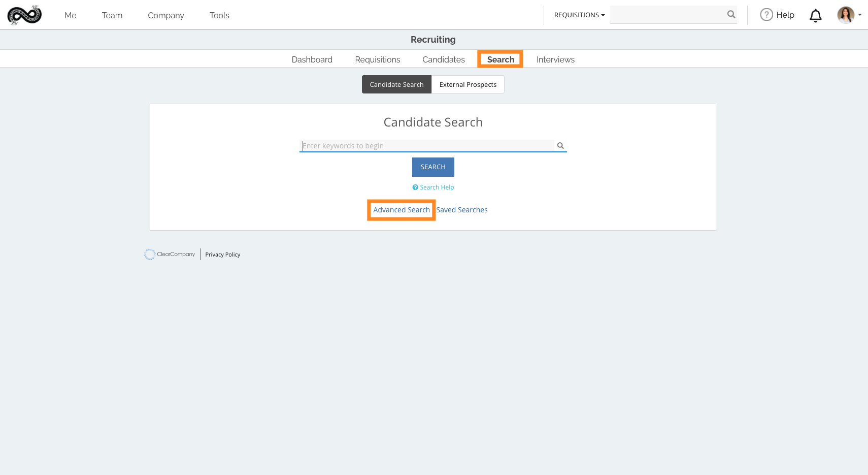Viewport: 868px width, 475px height.
Task: Click the infinity company logo
Action: click(24, 15)
